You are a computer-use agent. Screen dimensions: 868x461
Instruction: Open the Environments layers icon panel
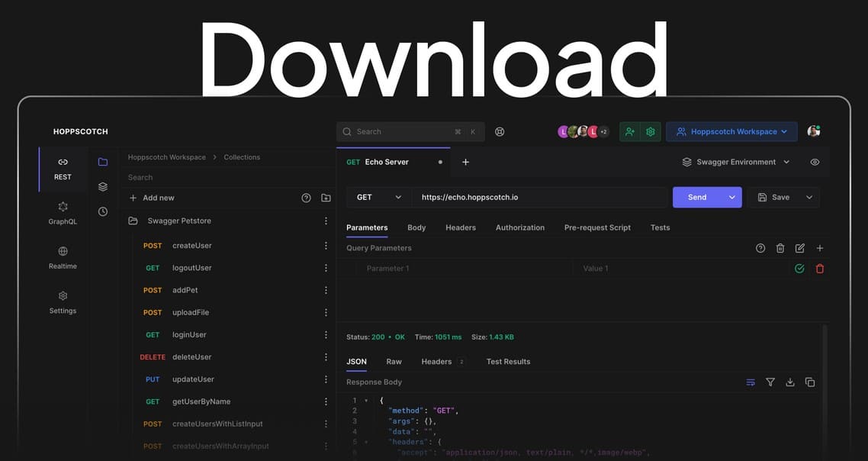103,187
